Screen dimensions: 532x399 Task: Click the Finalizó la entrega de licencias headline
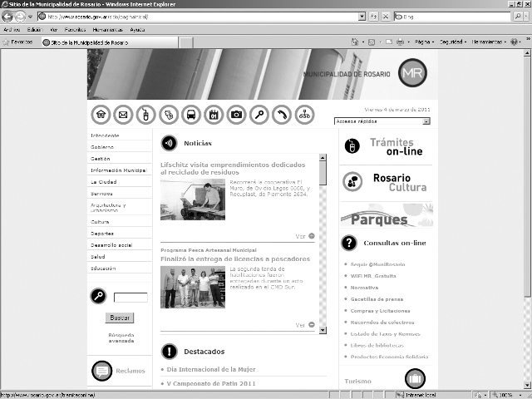point(235,259)
